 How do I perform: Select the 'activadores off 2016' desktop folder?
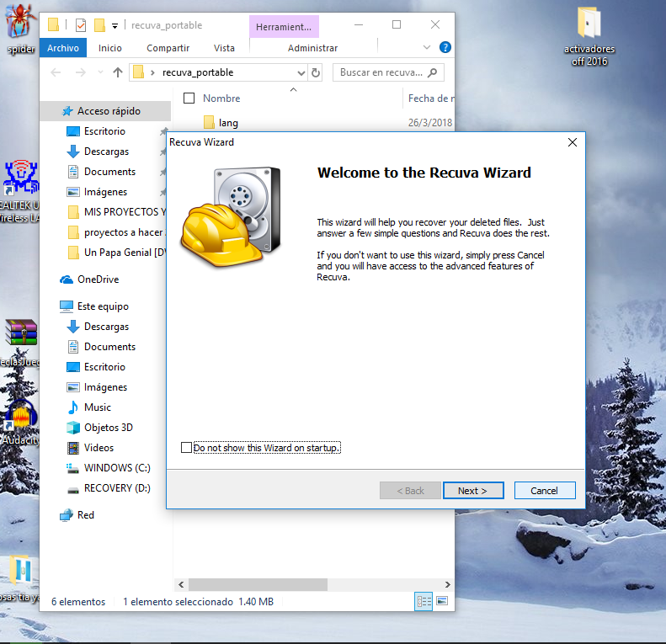click(589, 36)
